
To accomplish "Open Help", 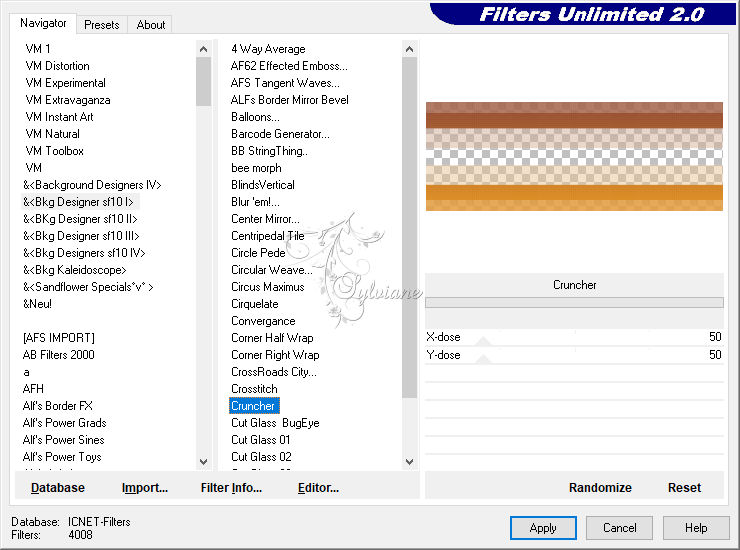I will click(x=696, y=528).
